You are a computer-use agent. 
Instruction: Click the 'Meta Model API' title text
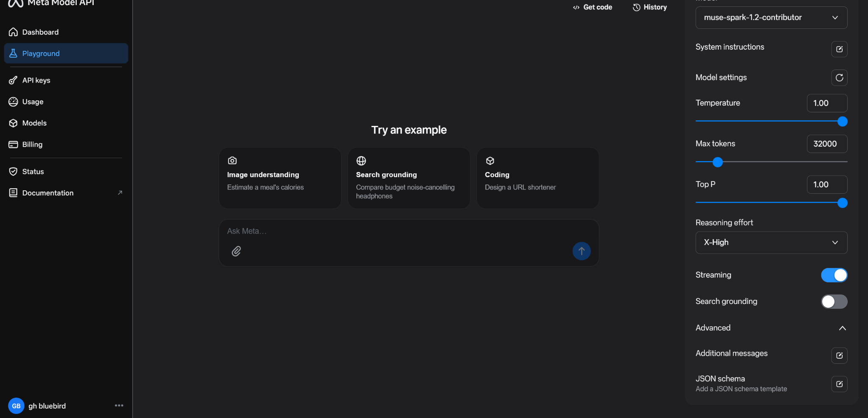[x=61, y=3]
